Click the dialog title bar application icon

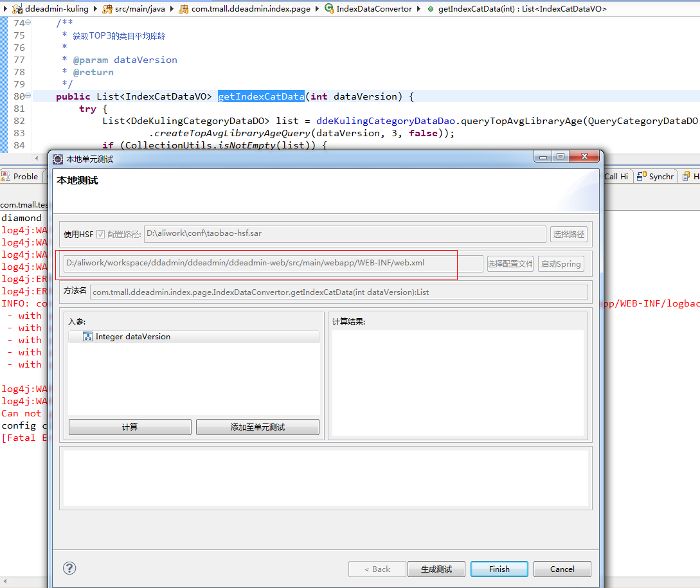pos(58,159)
